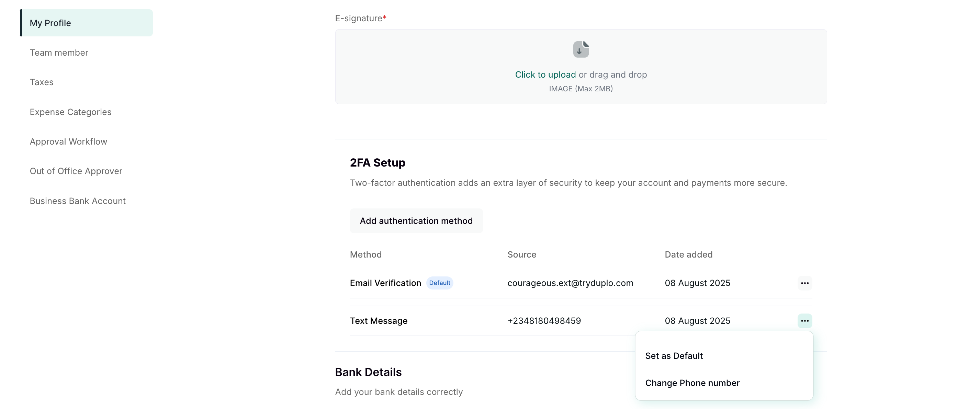Open Business Bank Account page
The height and width of the screenshot is (409, 980).
pos(78,201)
